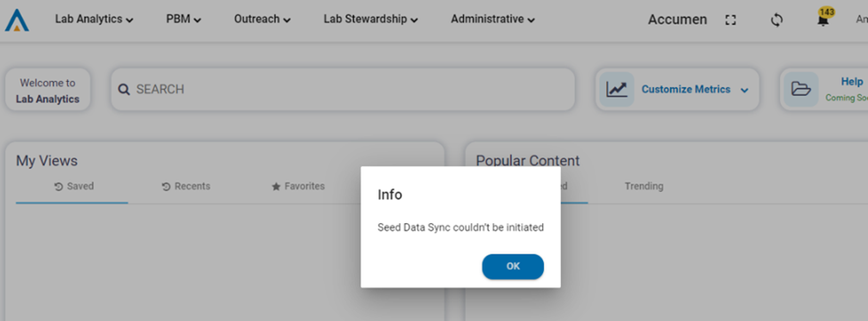The image size is (868, 321).
Task: Click the Customize Metrics chart icon
Action: 617,89
